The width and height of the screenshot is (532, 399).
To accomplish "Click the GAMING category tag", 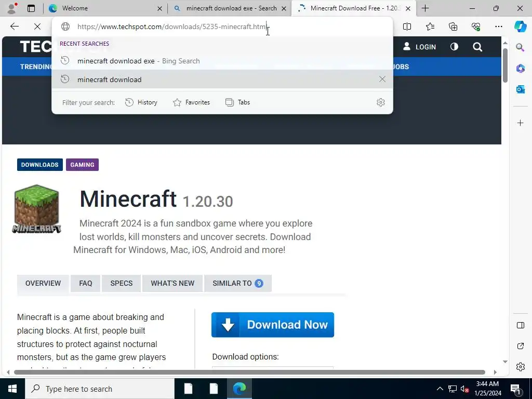I will (82, 165).
